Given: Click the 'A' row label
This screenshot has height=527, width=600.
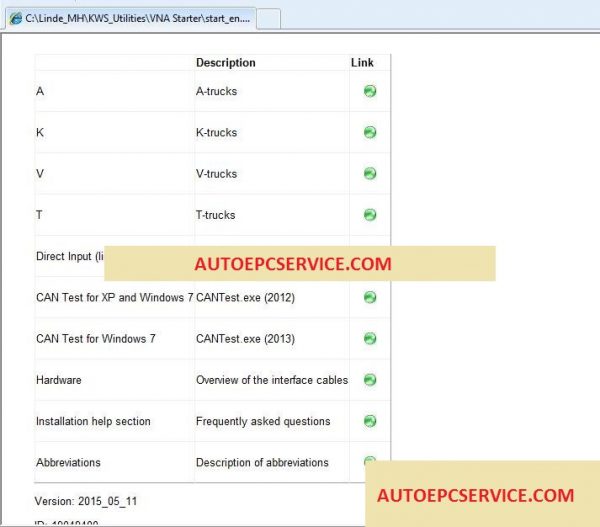Looking at the screenshot, I should [40, 91].
